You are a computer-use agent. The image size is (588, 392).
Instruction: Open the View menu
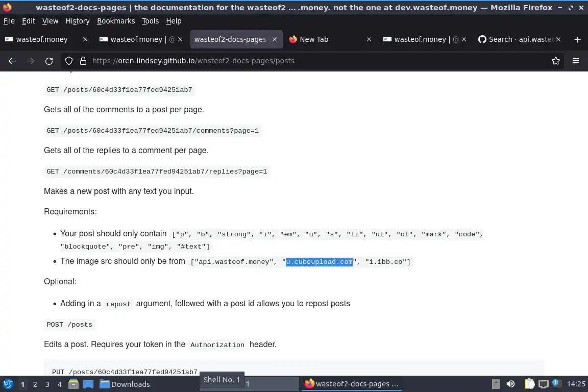pyautogui.click(x=50, y=21)
